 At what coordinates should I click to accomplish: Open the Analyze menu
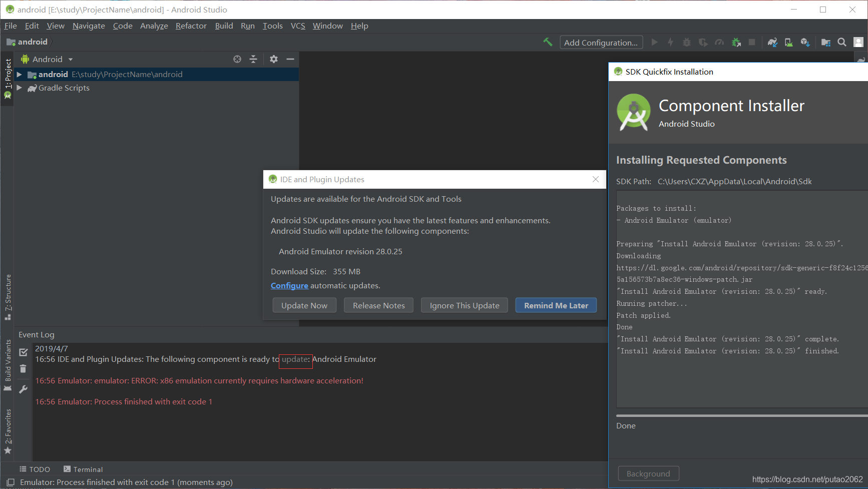click(x=154, y=26)
